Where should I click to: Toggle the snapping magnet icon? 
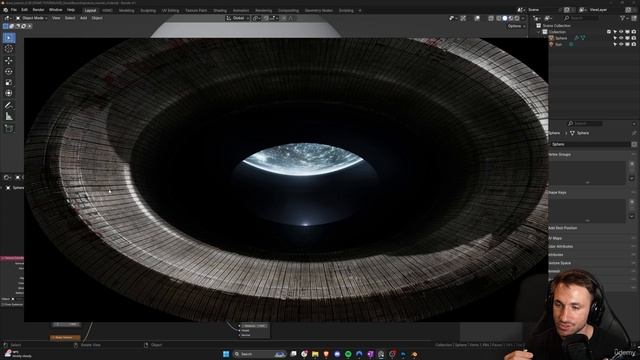[266, 18]
